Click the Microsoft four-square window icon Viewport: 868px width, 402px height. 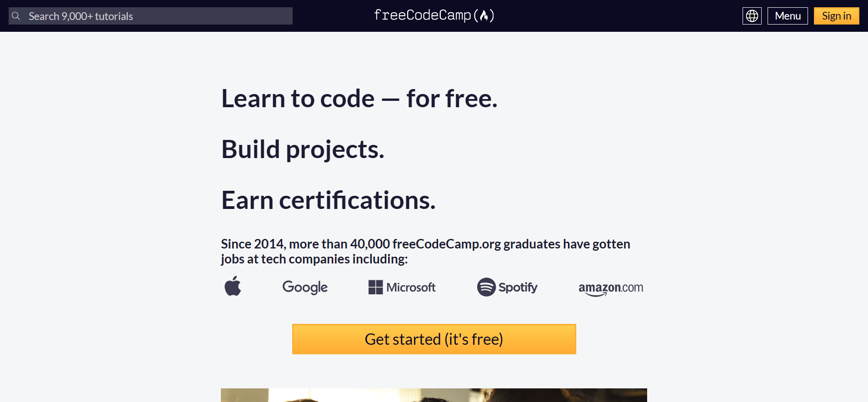(375, 287)
